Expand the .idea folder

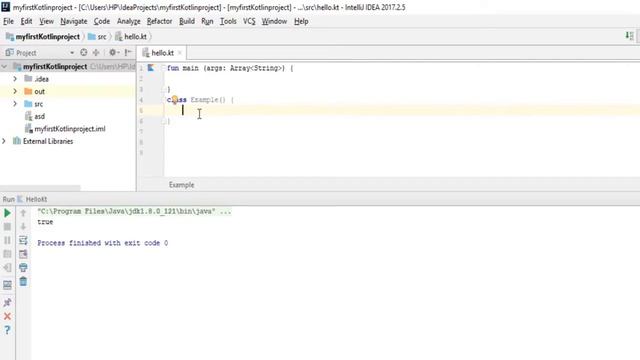coord(15,78)
